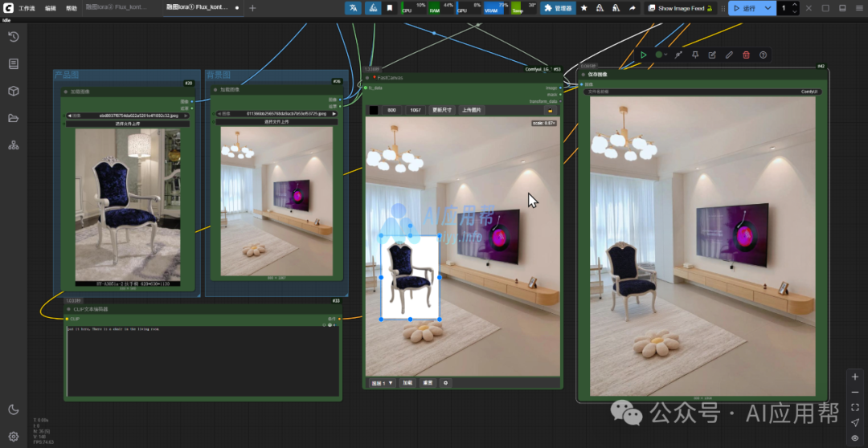Click the 800 width field in FastCanvas

tap(391, 110)
